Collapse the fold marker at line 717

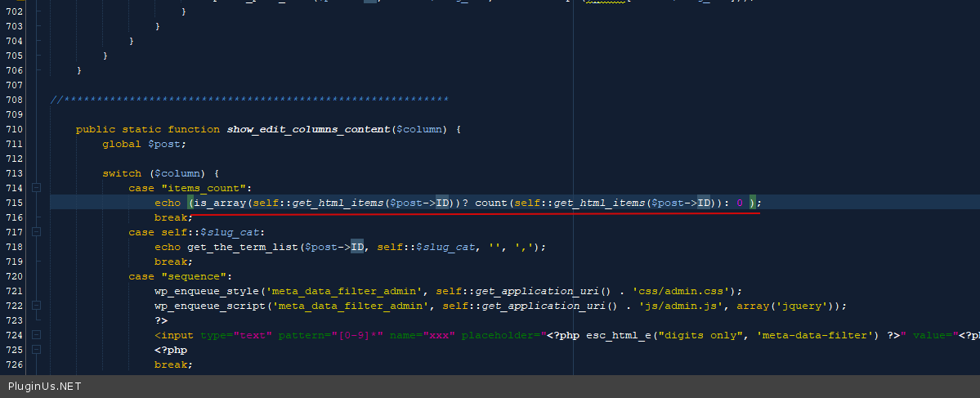(36, 232)
